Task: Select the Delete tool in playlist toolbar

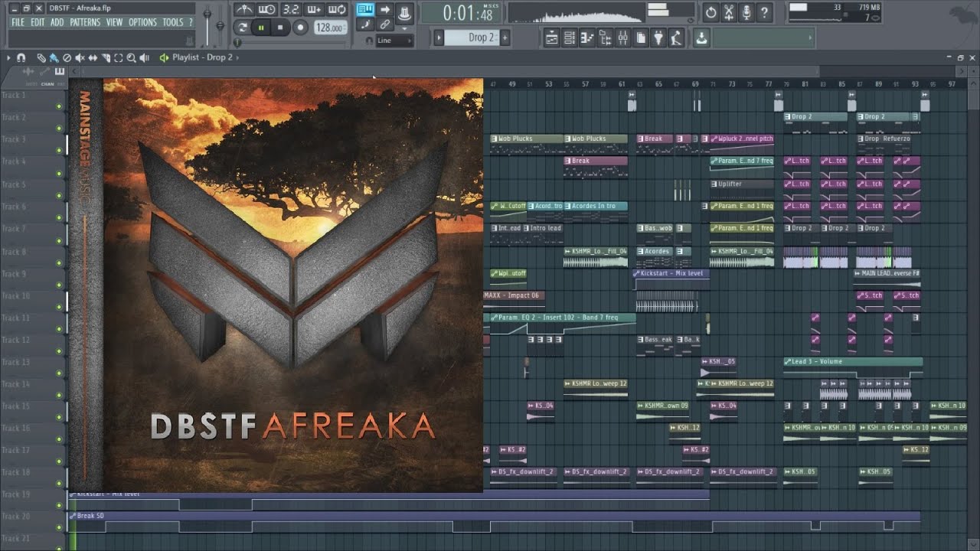Action: pyautogui.click(x=67, y=58)
